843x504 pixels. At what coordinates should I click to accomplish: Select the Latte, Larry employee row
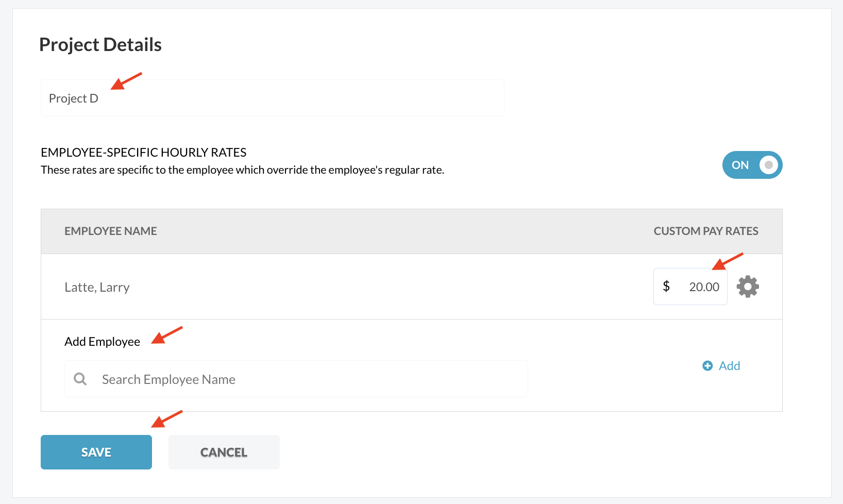[411, 287]
